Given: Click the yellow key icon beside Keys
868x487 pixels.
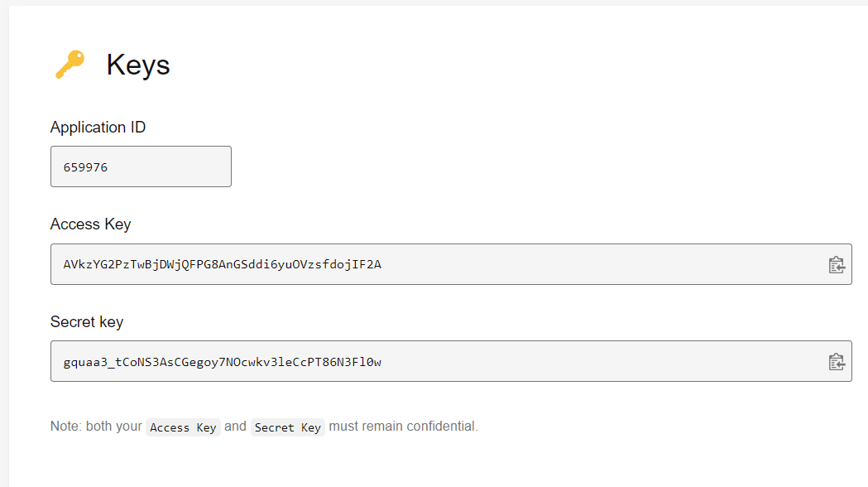Looking at the screenshot, I should pyautogui.click(x=70, y=65).
